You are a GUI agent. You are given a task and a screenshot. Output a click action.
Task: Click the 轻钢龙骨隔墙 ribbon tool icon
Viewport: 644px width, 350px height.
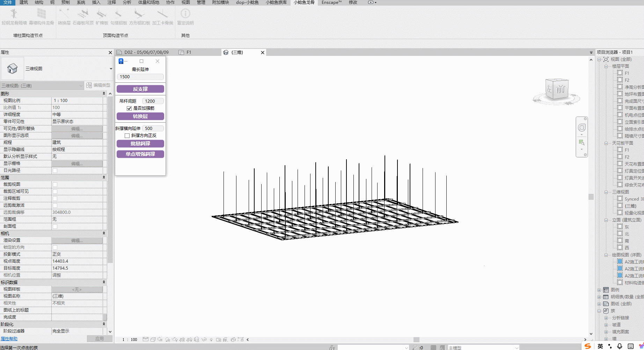click(14, 14)
